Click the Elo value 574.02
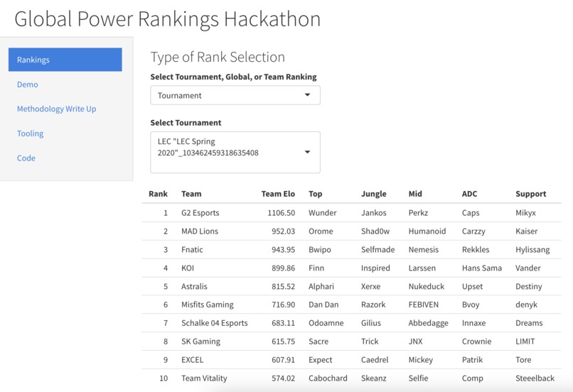 tap(283, 378)
